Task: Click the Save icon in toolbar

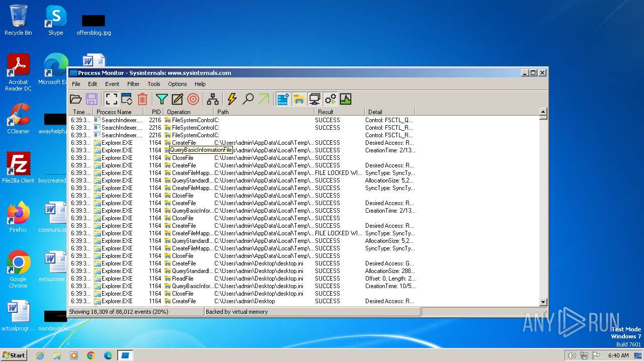Action: [x=92, y=99]
